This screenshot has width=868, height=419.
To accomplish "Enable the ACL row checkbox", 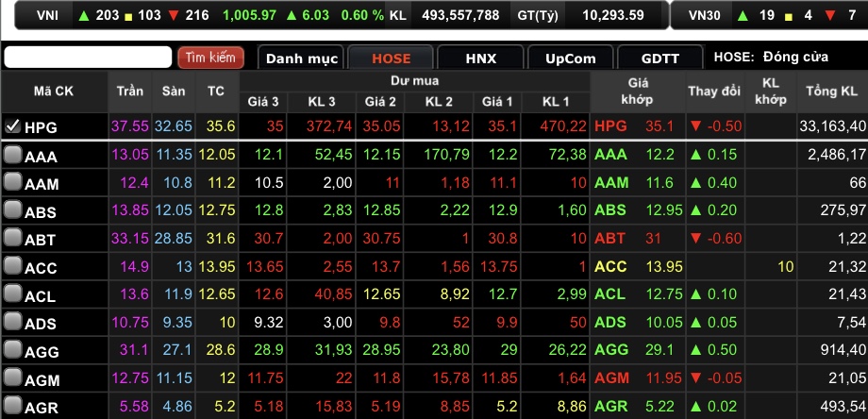I will point(12,293).
